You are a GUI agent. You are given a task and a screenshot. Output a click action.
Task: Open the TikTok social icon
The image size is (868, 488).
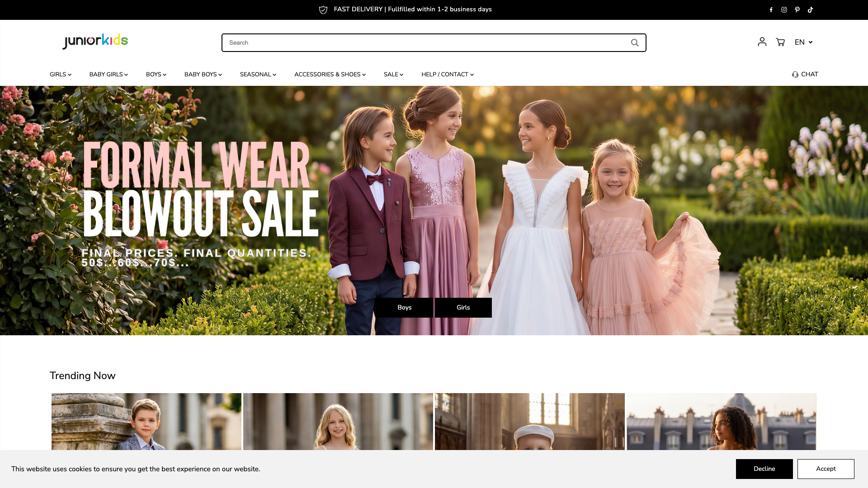pyautogui.click(x=811, y=10)
